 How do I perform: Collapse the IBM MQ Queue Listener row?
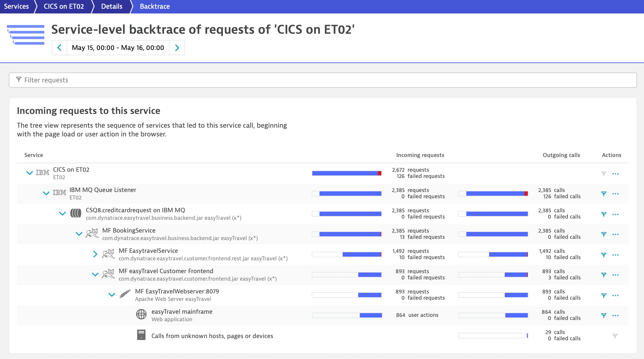pos(46,193)
